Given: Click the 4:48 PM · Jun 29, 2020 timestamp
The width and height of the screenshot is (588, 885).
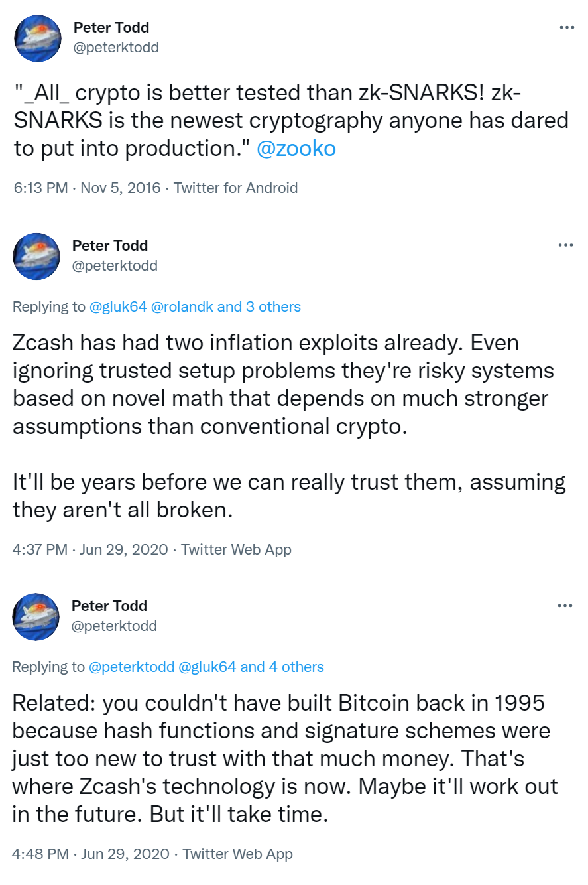Looking at the screenshot, I should 91,854.
